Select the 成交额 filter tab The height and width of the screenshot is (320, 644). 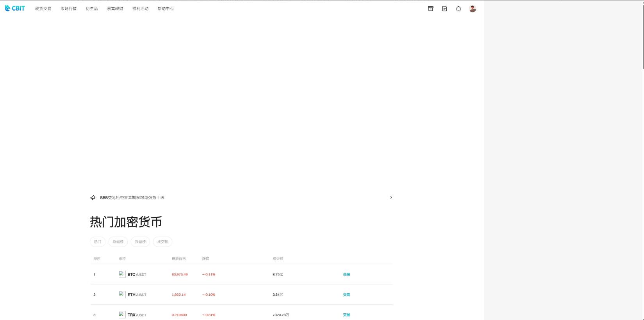pyautogui.click(x=162, y=242)
